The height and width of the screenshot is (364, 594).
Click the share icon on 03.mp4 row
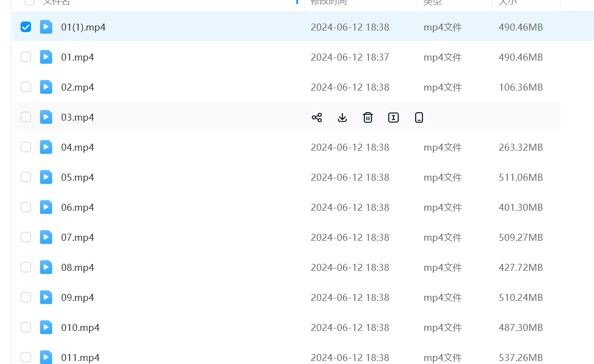click(317, 118)
